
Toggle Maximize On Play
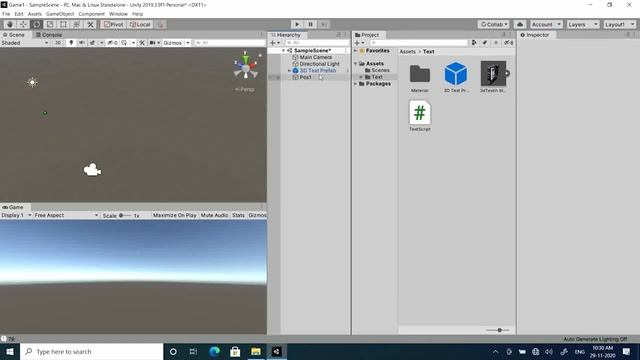click(175, 215)
